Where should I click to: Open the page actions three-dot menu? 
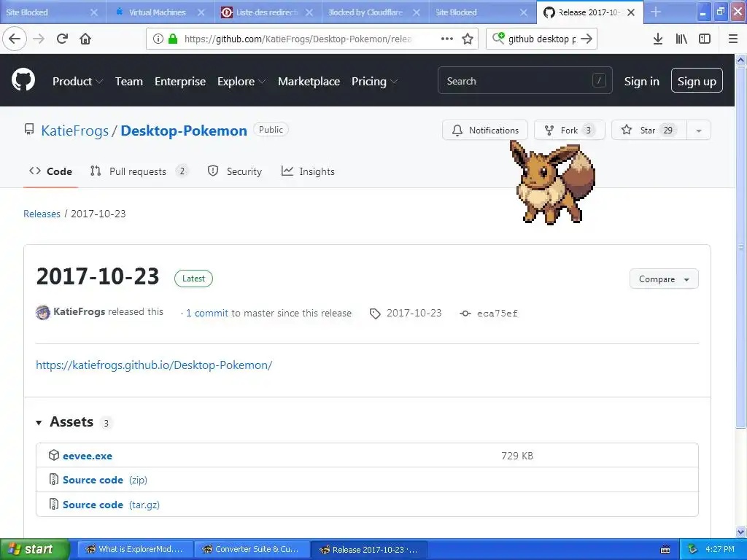pos(447,39)
